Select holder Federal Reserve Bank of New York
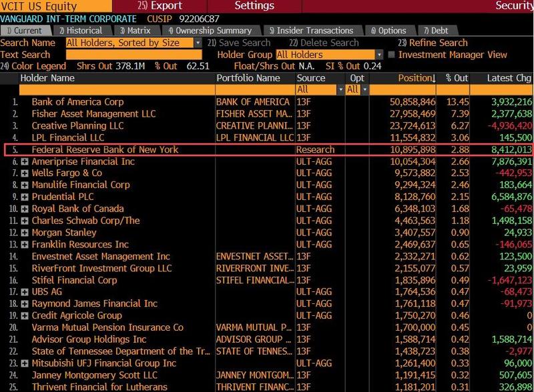The width and height of the screenshot is (534, 392). [x=105, y=150]
